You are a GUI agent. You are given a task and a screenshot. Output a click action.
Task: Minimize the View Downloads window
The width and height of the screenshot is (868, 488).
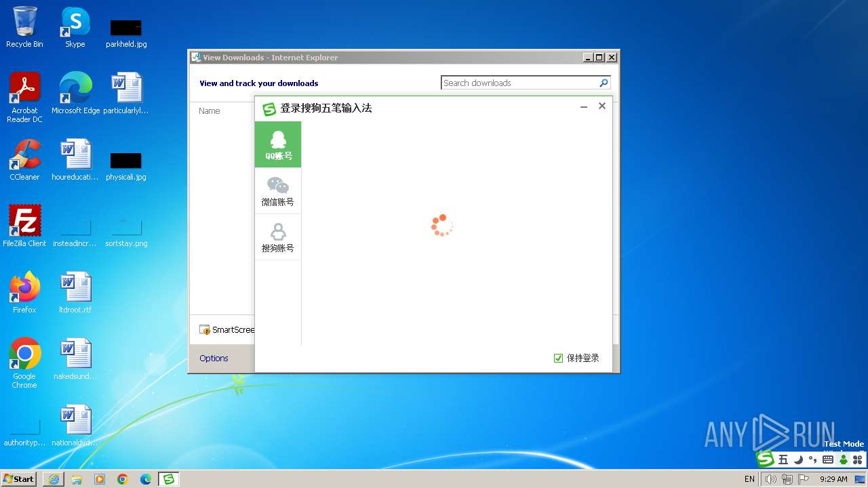pyautogui.click(x=588, y=58)
